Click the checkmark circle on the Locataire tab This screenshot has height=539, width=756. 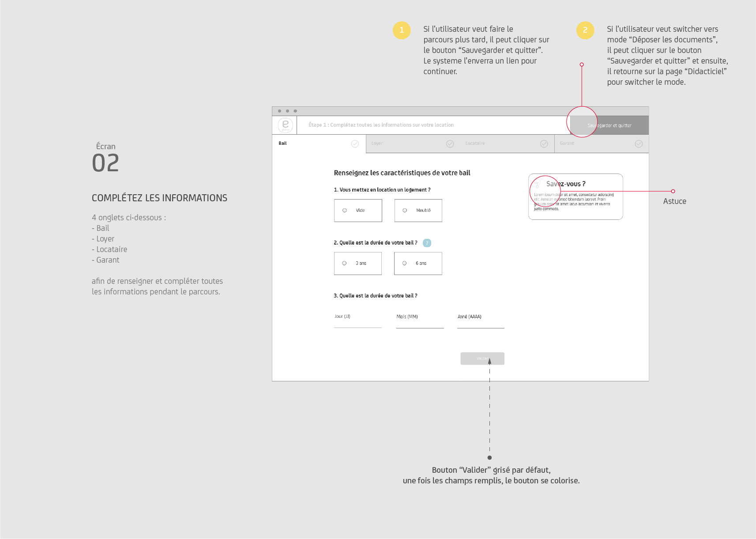544,143
